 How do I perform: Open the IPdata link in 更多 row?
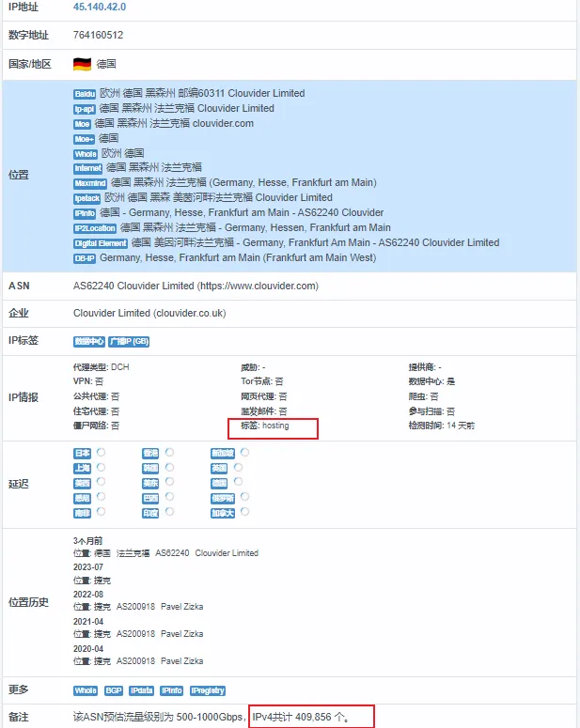(141, 690)
